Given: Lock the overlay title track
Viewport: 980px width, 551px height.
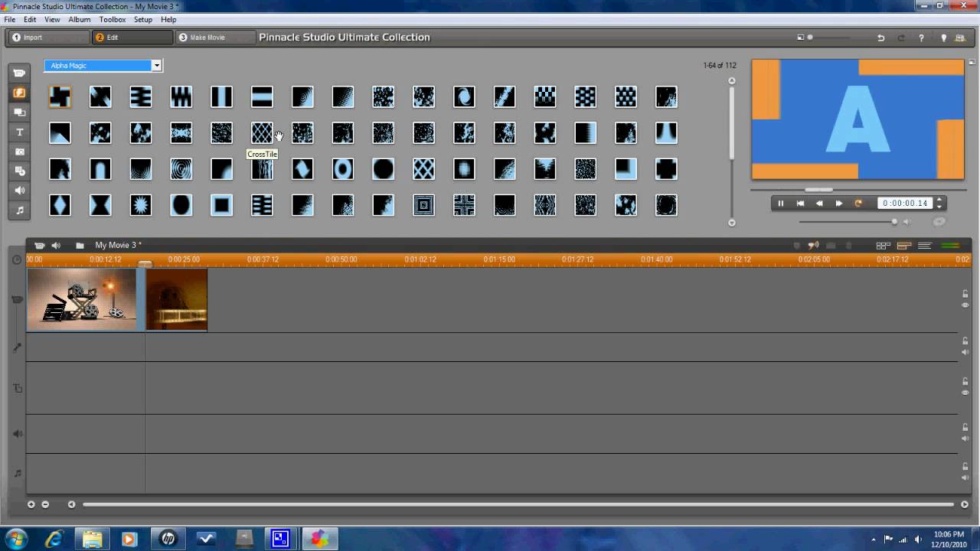Looking at the screenshot, I should [965, 381].
